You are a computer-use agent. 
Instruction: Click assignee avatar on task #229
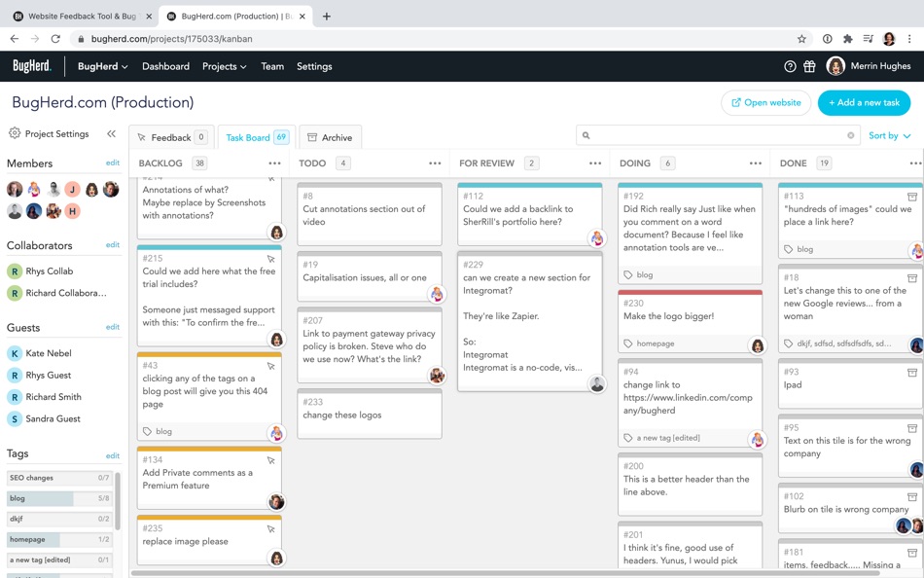(597, 384)
